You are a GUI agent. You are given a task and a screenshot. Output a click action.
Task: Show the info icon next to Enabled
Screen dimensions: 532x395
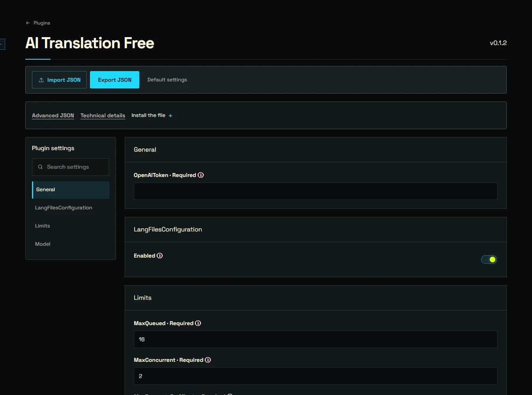click(160, 256)
